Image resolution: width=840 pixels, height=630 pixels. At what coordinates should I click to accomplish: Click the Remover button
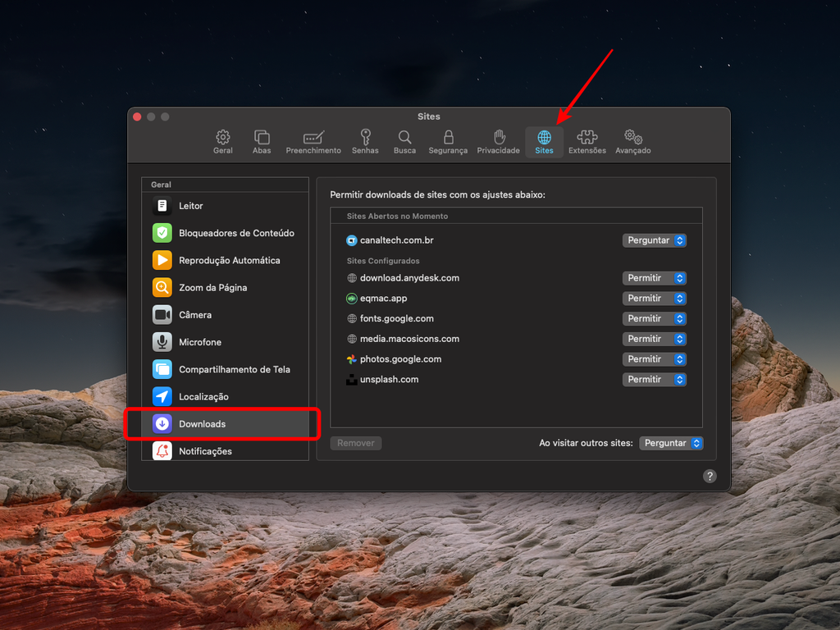pos(356,443)
